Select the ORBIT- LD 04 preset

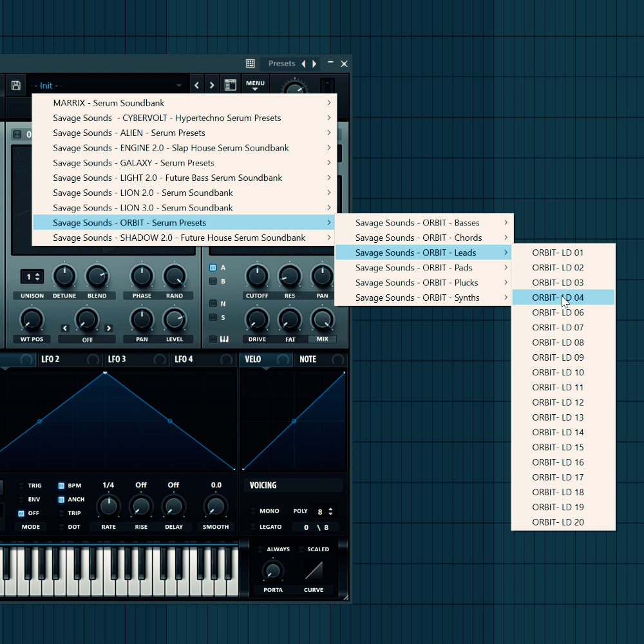557,298
